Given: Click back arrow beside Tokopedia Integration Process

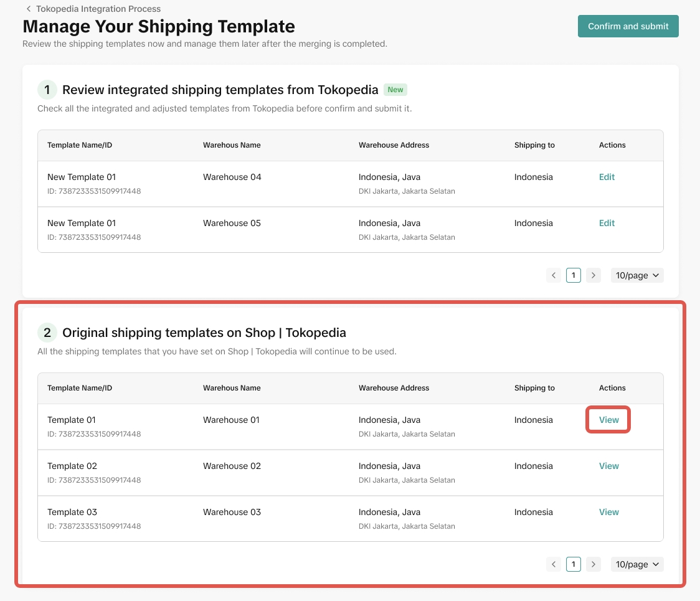Looking at the screenshot, I should (x=29, y=9).
